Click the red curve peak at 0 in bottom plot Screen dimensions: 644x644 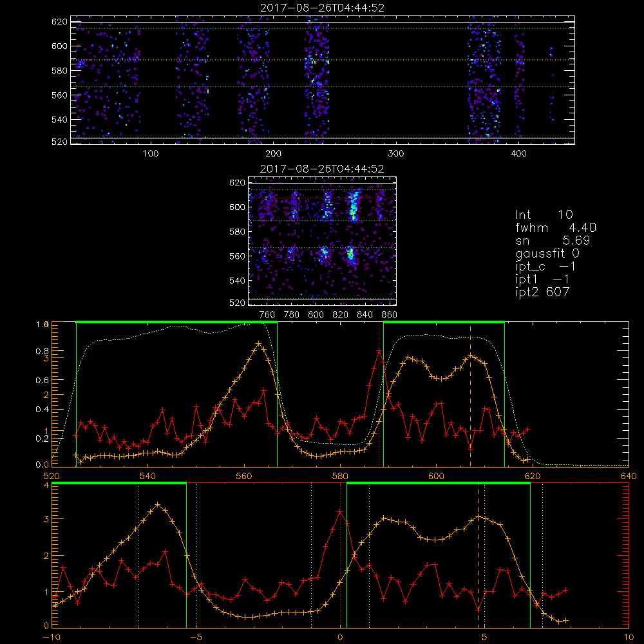point(340,512)
